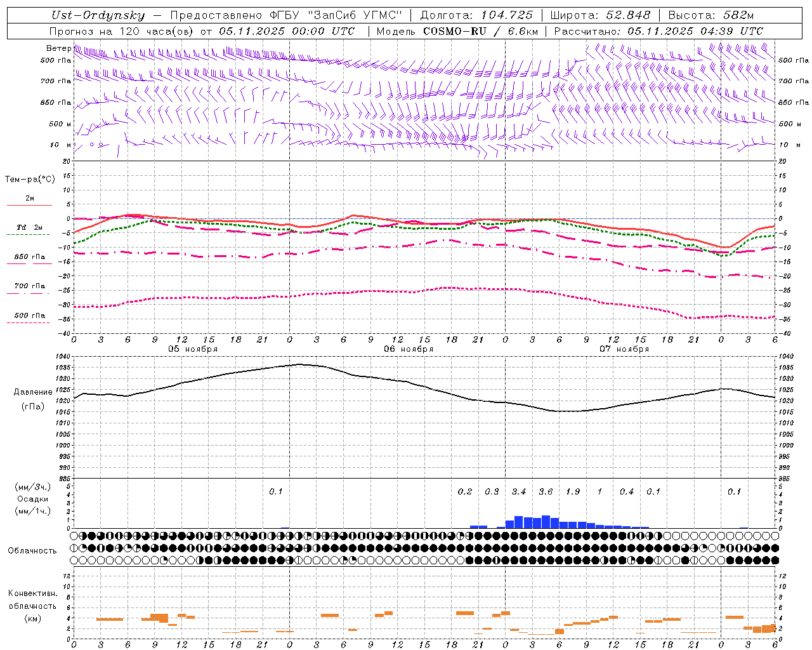Screen dimensions: 812x650
Task: Click the 500 гПа dotted legend line sample
Action: pos(29,322)
